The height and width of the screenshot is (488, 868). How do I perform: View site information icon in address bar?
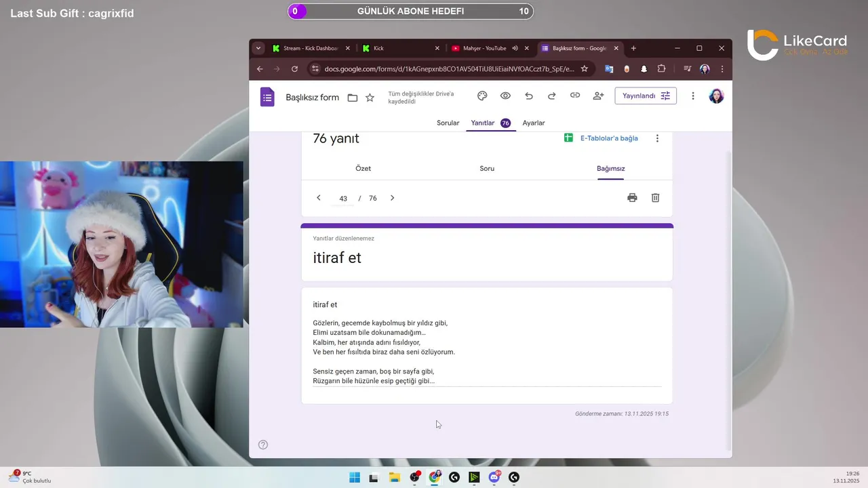314,68
